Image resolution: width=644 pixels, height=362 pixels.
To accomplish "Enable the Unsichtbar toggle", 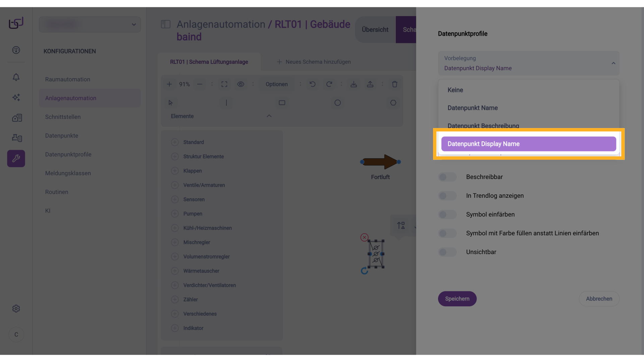I will coord(447,252).
